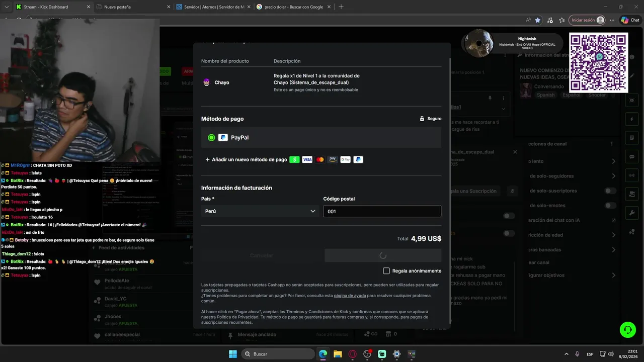
Task: Click the Chayo product avatar icon
Action: point(206,82)
